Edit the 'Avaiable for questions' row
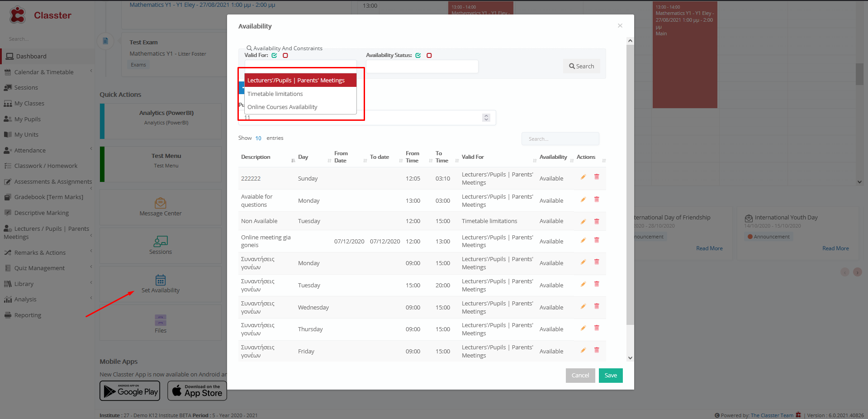This screenshot has width=868, height=419. 583,200
